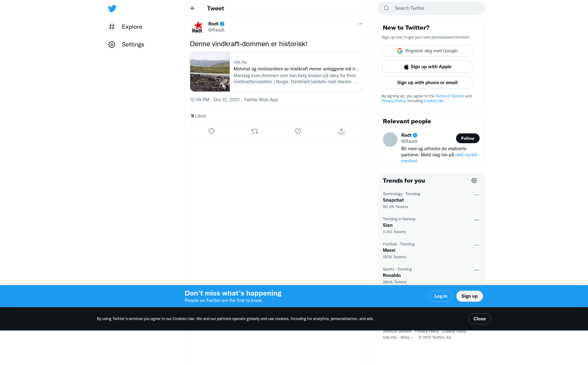Open more options for Messi trend
The height and width of the screenshot is (365, 588).
pyautogui.click(x=477, y=245)
